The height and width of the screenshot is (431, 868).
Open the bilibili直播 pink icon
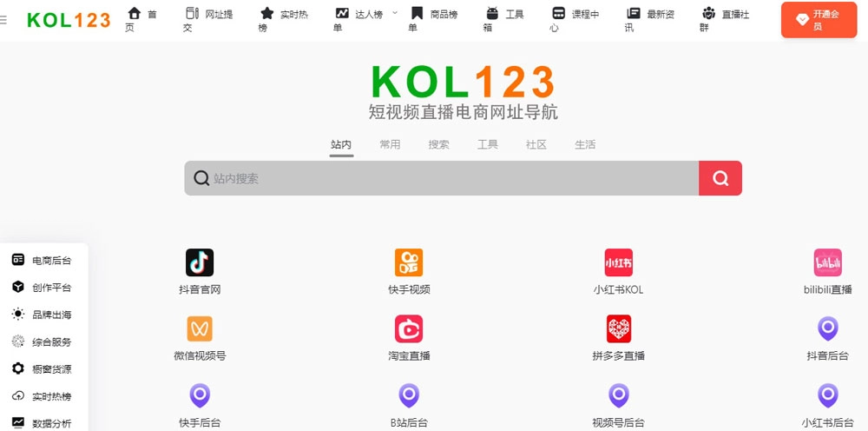827,262
